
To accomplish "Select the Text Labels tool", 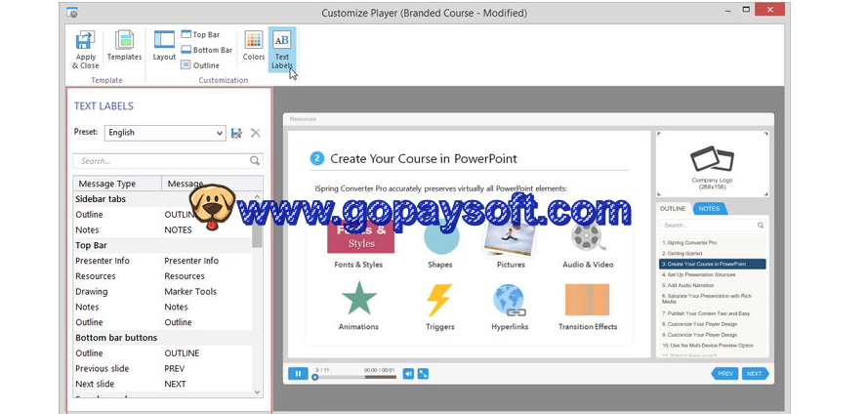I will [282, 50].
